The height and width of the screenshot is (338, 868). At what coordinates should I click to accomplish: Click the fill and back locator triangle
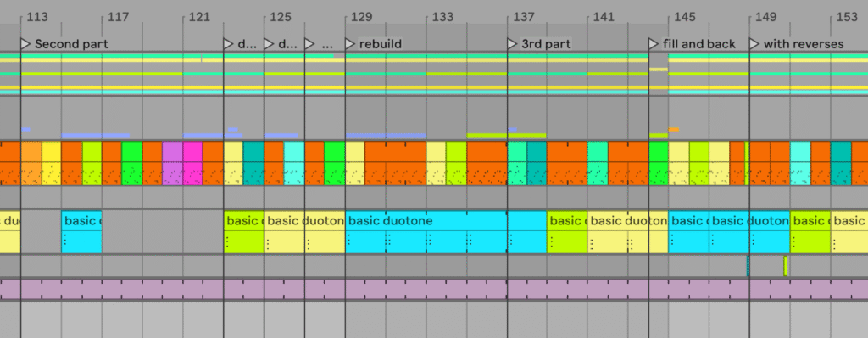(x=654, y=44)
